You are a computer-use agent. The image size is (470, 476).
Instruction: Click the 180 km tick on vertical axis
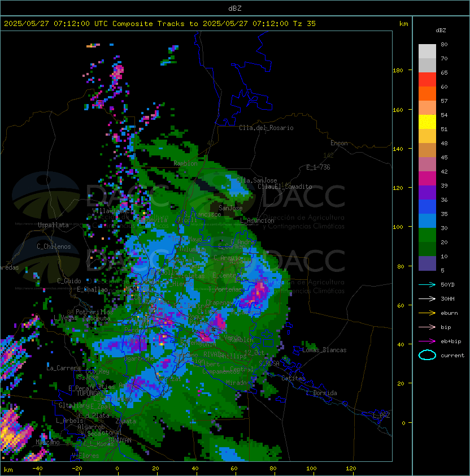pyautogui.click(x=398, y=71)
